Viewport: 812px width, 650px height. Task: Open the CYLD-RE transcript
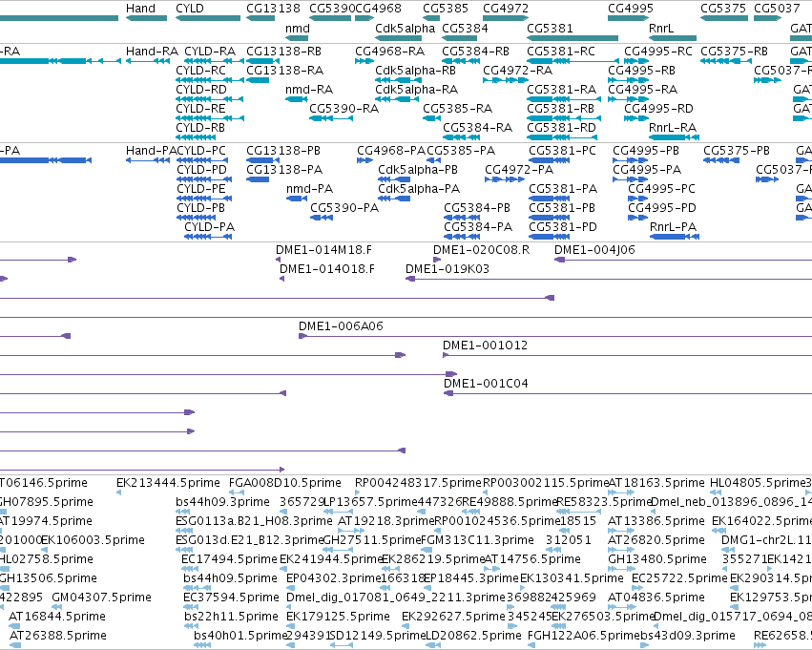click(x=210, y=118)
